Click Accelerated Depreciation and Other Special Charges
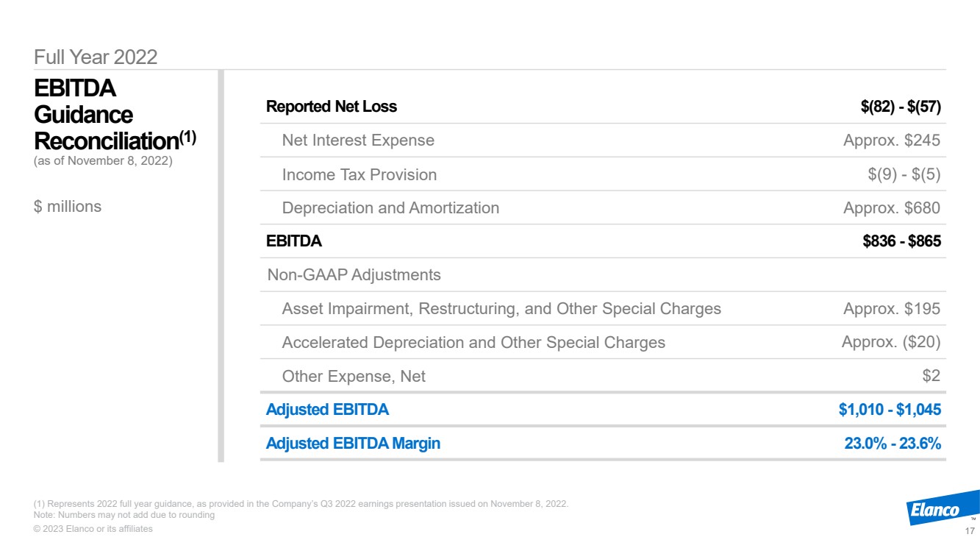 coord(473,343)
